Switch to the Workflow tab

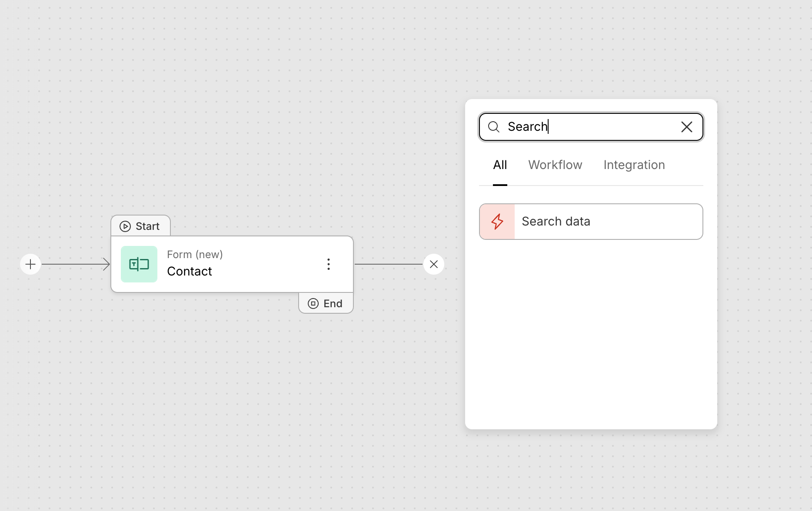[555, 165]
